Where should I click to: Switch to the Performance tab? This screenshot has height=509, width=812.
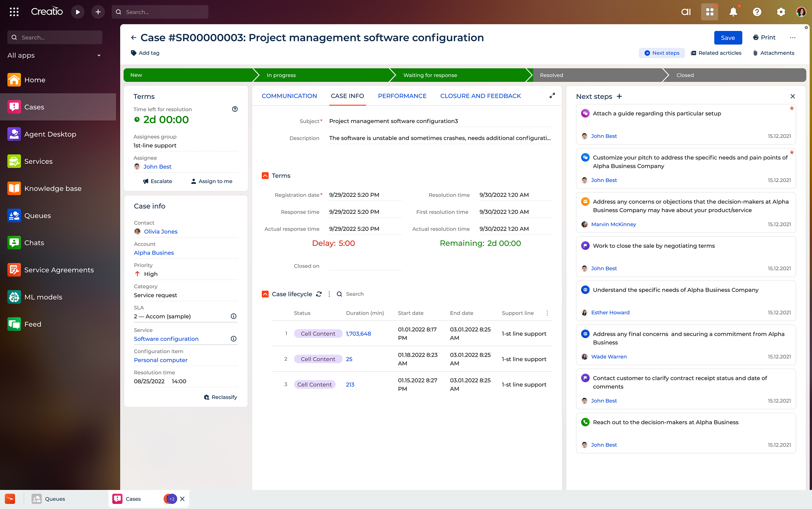click(402, 96)
